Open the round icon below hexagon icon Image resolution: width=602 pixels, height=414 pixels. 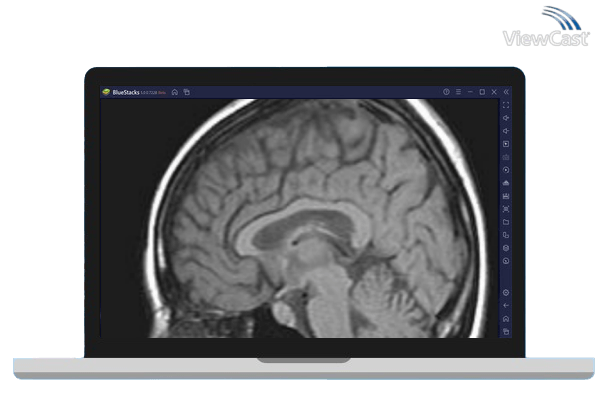tap(506, 261)
